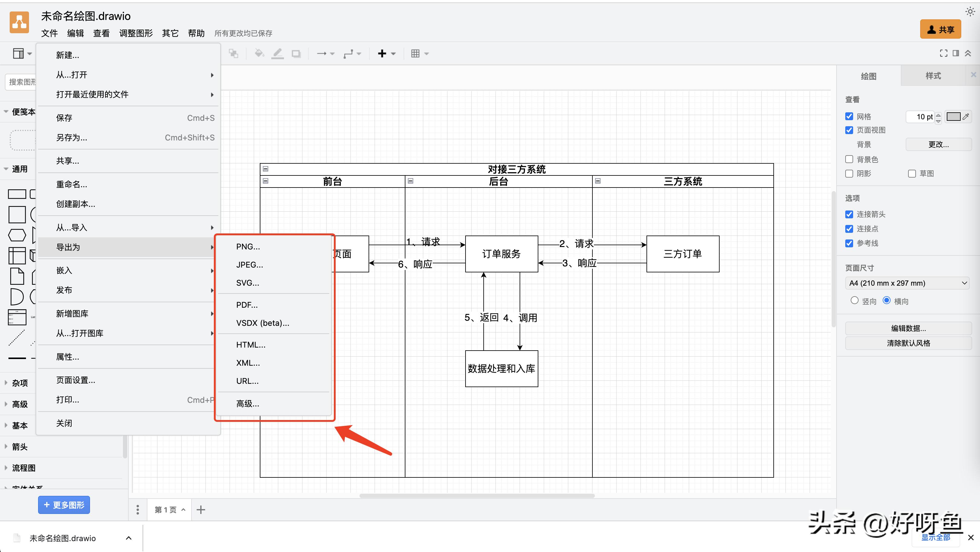Click the table grid toolbar icon
The height and width of the screenshot is (552, 980).
(415, 54)
